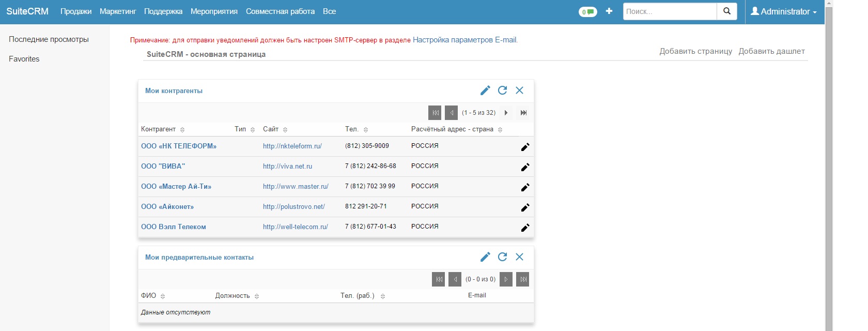Image resolution: width=868 pixels, height=331 pixels.
Task: Expand Последние просмотры in sidebar
Action: (x=49, y=39)
